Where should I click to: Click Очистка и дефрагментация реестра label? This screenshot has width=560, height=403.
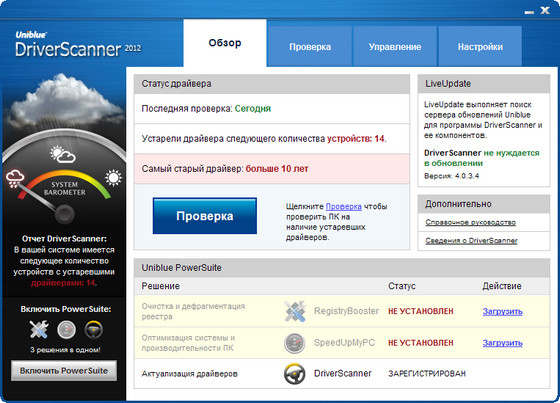[x=193, y=311]
